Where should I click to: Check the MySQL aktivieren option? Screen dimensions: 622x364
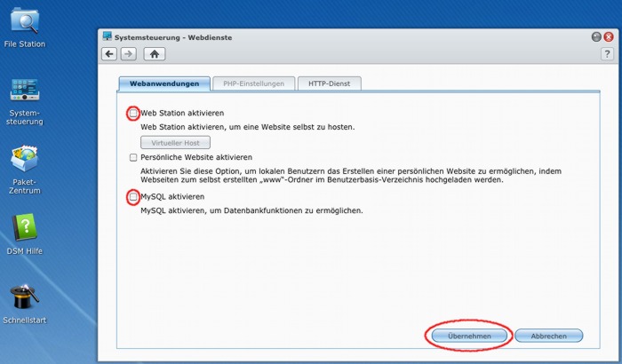point(133,196)
